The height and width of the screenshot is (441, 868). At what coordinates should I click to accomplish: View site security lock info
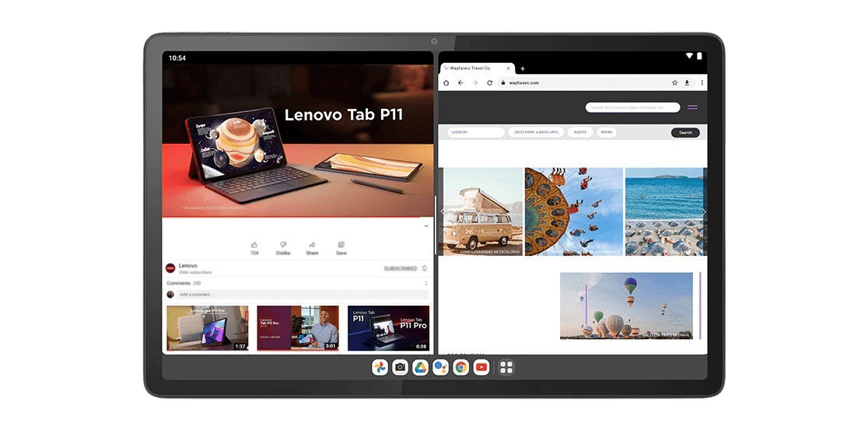click(502, 83)
